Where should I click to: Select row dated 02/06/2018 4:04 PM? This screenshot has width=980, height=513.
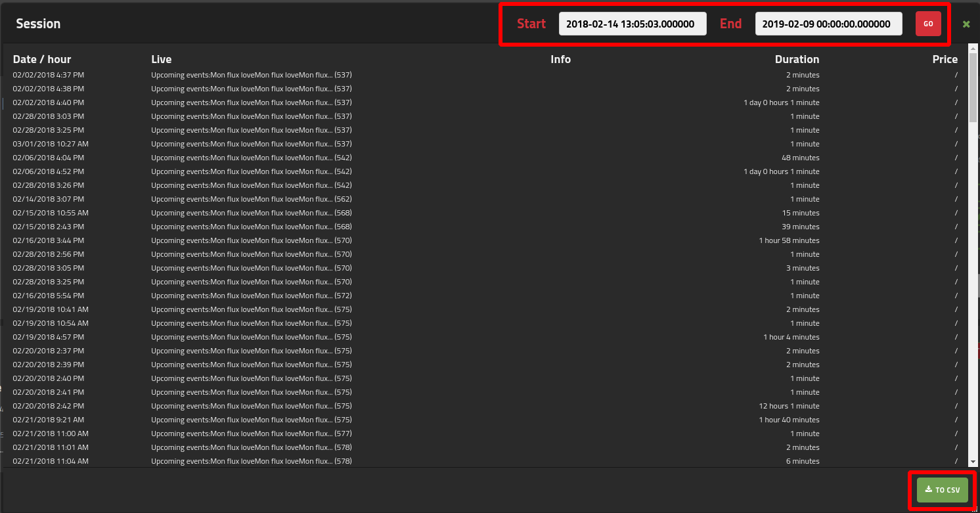coord(485,158)
